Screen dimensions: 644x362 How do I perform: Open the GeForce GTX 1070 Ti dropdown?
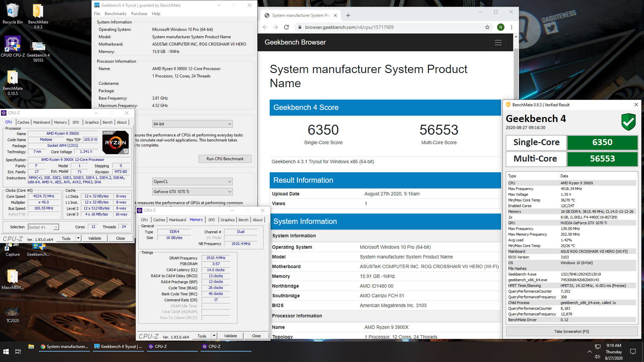click(x=192, y=192)
